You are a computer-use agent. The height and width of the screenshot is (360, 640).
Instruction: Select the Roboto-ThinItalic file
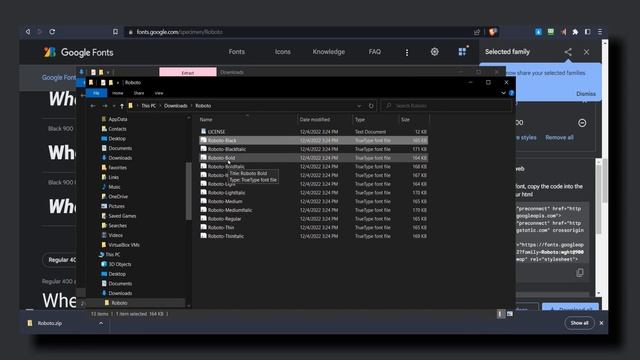[x=313, y=236]
